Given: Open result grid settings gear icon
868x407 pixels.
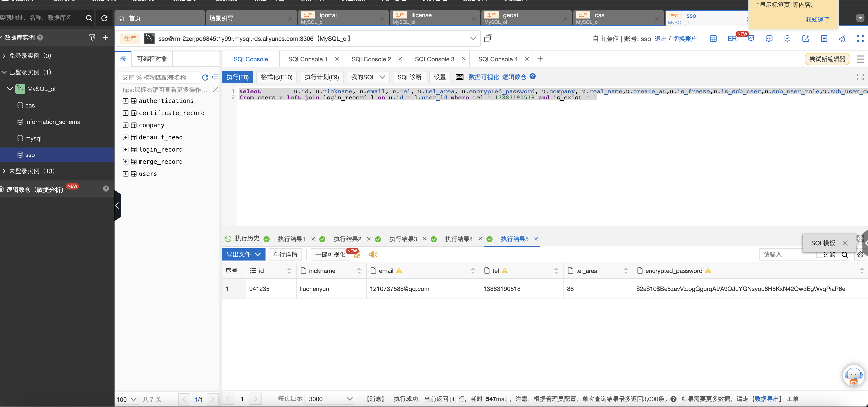Looking at the screenshot, I should click(x=860, y=254).
